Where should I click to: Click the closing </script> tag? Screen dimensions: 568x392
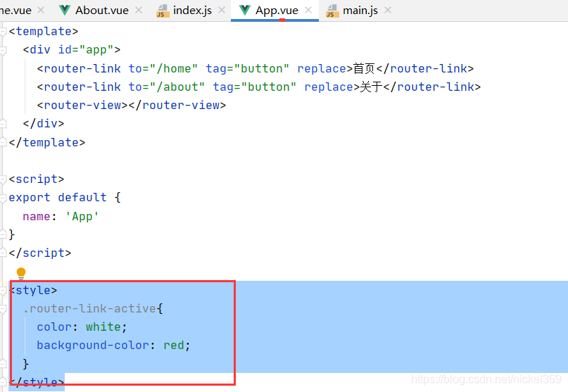coord(40,253)
